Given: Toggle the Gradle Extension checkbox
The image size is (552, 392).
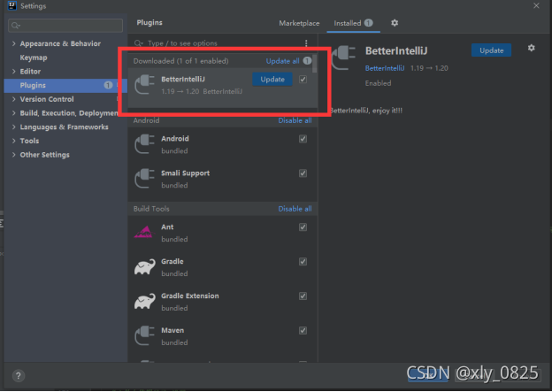Looking at the screenshot, I should [303, 296].
